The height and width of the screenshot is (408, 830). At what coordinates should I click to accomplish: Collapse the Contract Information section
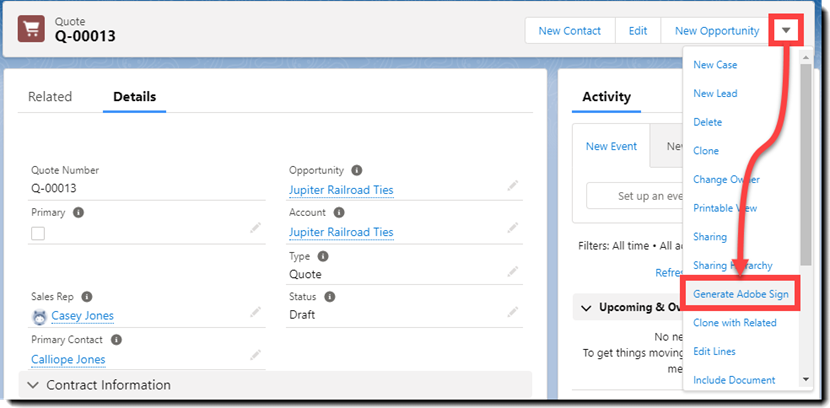click(x=33, y=385)
